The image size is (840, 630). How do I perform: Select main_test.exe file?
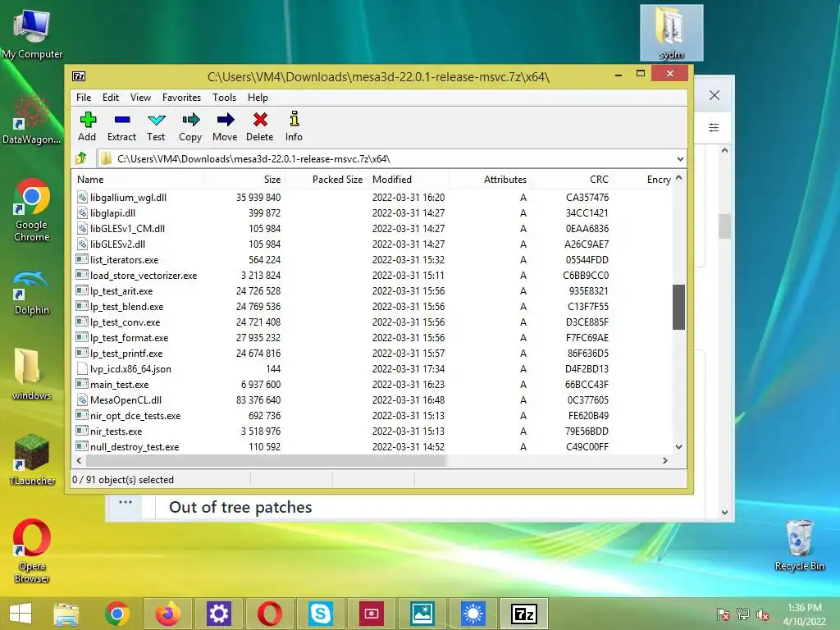pyautogui.click(x=119, y=384)
